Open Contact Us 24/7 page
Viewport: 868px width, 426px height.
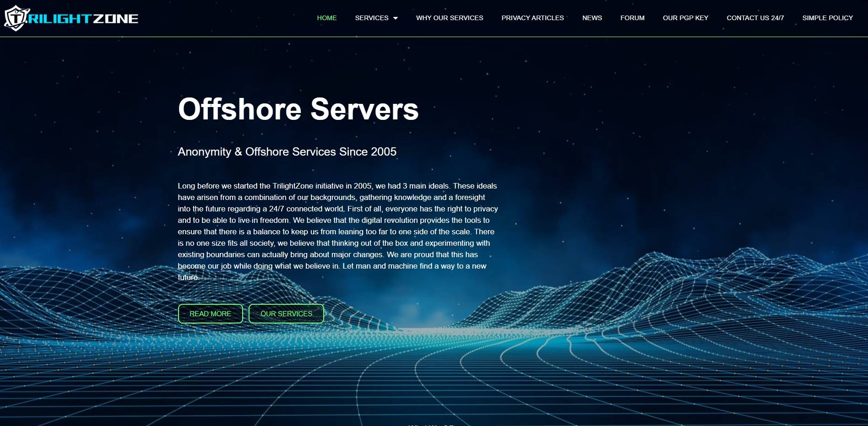click(x=755, y=18)
